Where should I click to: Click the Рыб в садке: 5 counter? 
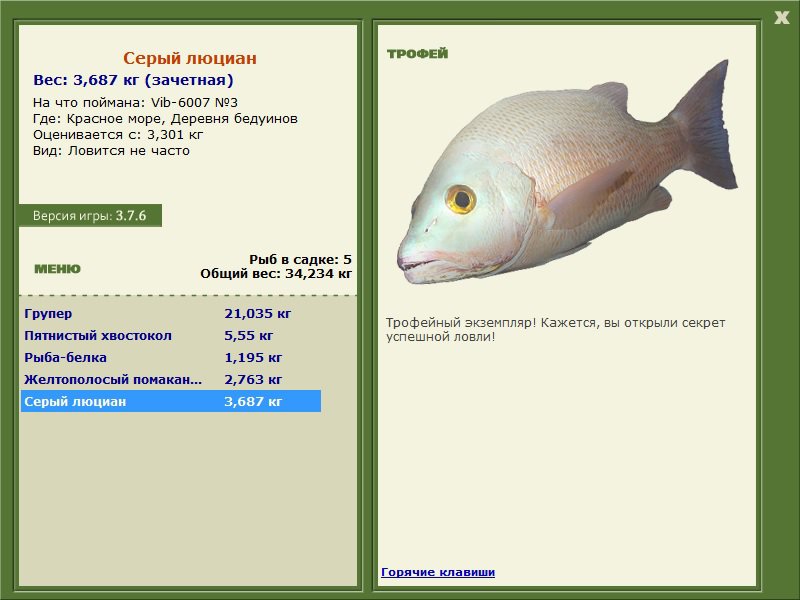click(x=301, y=259)
